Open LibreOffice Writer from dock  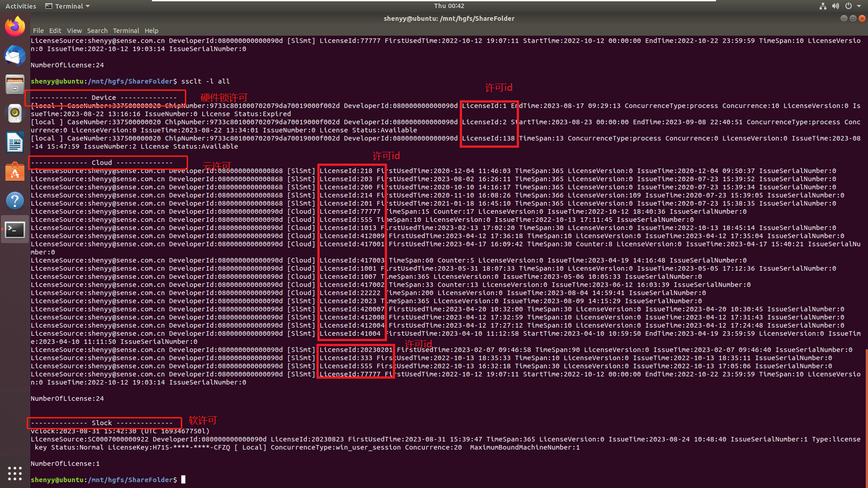tap(15, 142)
